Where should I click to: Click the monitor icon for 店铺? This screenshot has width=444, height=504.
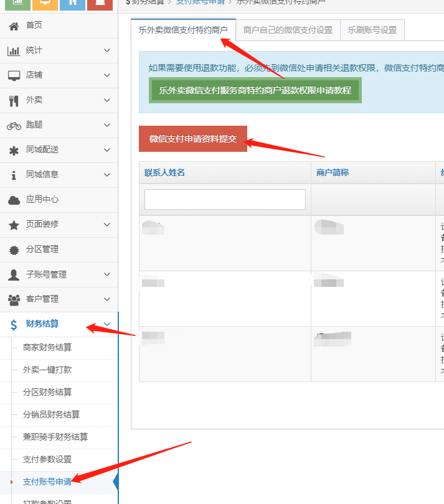coord(14,75)
